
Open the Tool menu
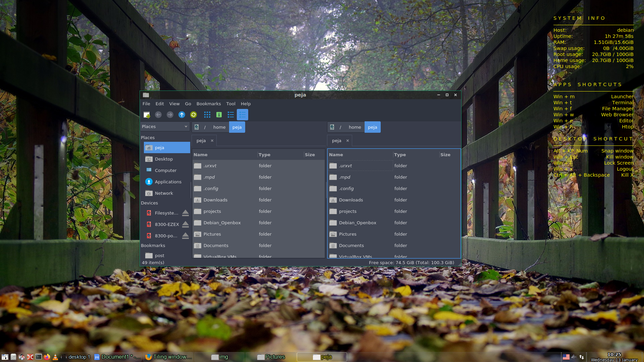pyautogui.click(x=231, y=104)
